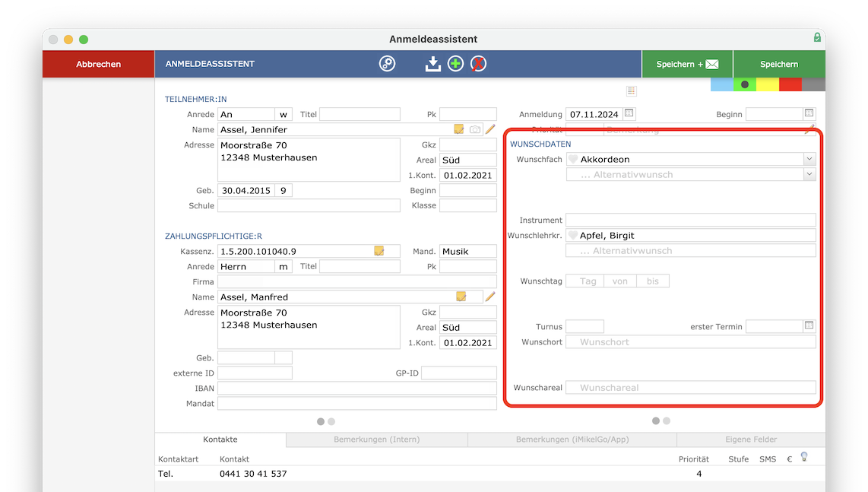Click the Geb. field showing 30.04.2015
This screenshot has width=868, height=492.
coord(246,190)
